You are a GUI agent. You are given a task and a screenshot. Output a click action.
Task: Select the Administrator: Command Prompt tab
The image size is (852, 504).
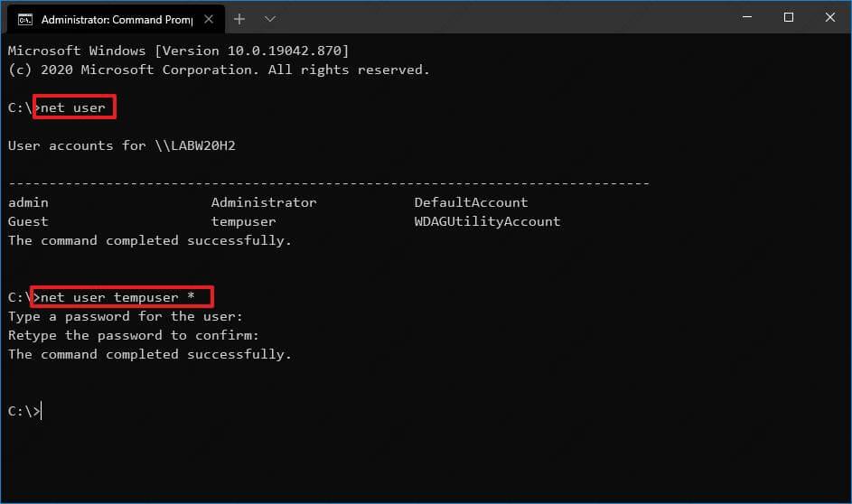tap(108, 18)
